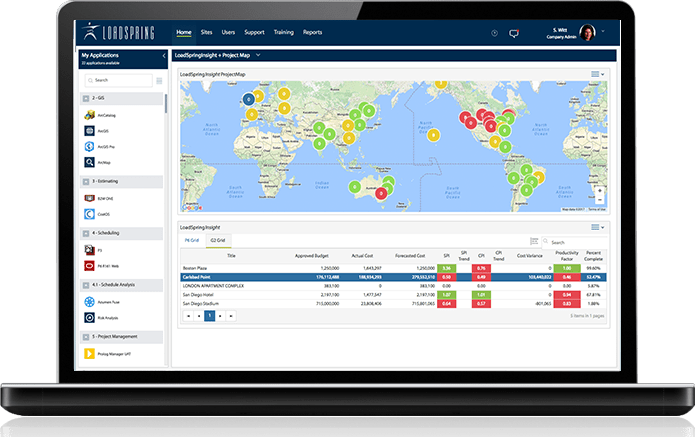This screenshot has width=695, height=437.
Task: Sort by the Approved Budget column header
Action: 312,256
